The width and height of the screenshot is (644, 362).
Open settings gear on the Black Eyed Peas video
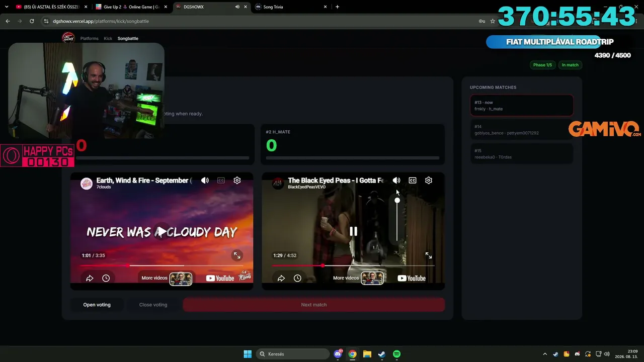429,180
